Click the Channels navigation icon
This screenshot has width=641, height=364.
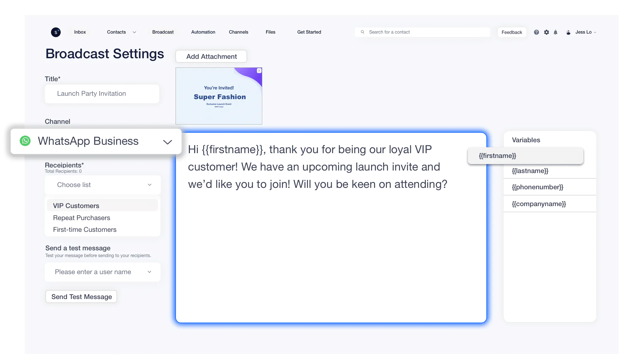tap(239, 32)
